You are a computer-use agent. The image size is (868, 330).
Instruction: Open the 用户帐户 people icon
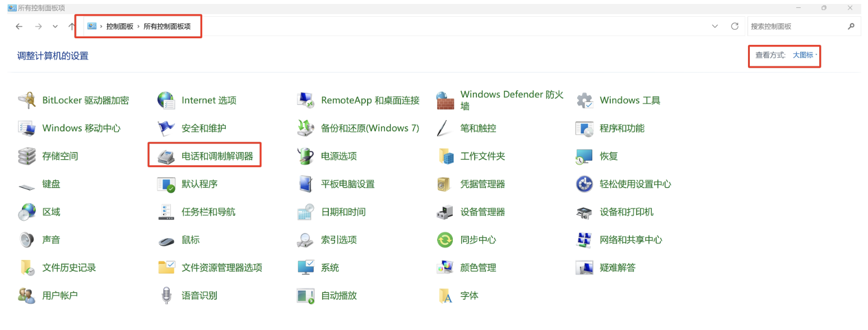pyautogui.click(x=26, y=296)
